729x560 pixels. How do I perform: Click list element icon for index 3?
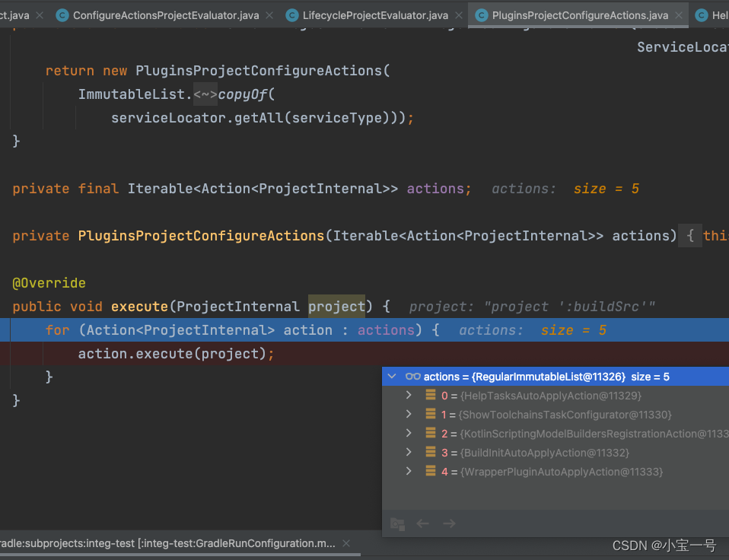[431, 452]
